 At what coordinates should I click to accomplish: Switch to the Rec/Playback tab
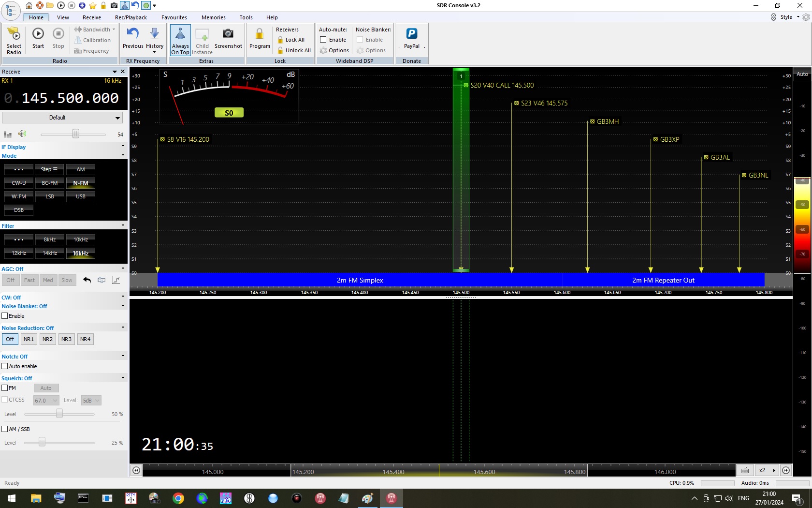click(x=131, y=17)
